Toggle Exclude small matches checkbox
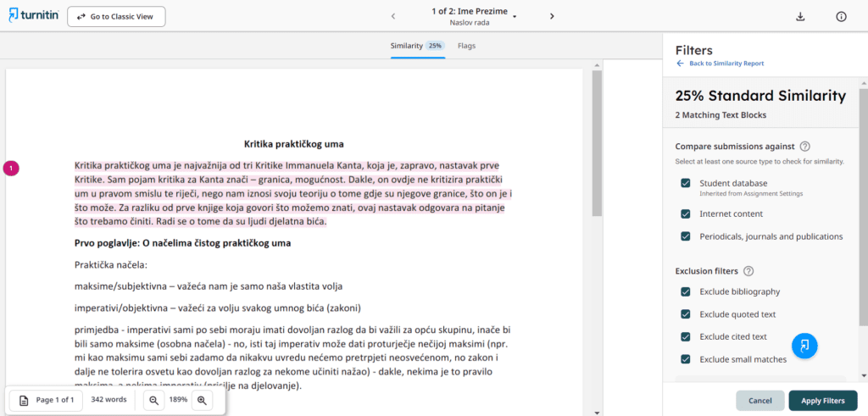 [685, 359]
